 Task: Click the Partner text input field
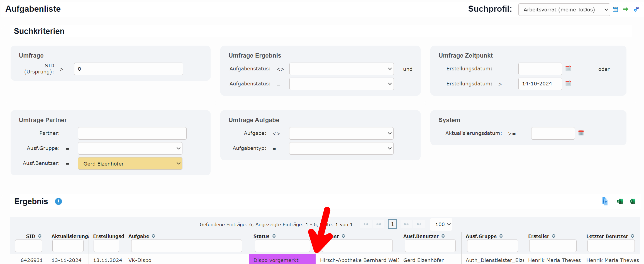[x=132, y=134]
